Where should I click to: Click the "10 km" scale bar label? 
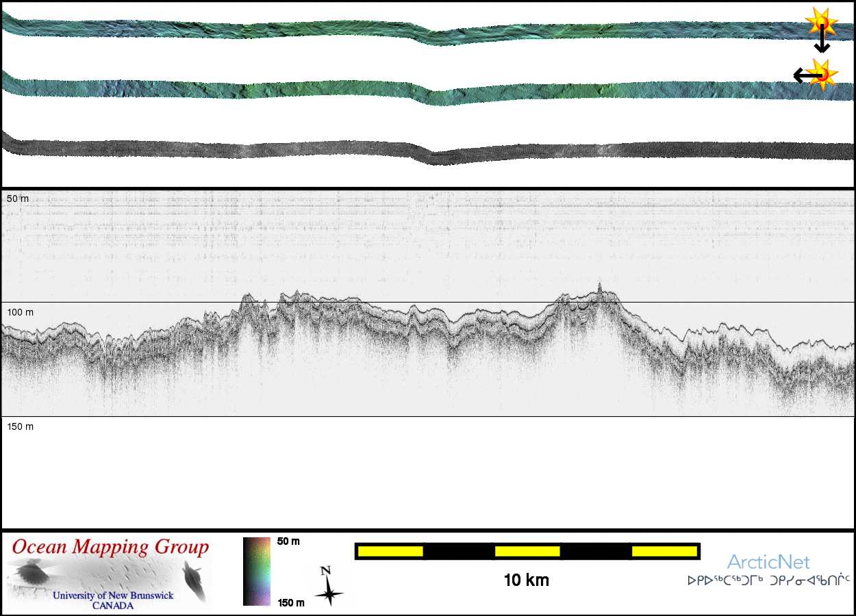(x=526, y=580)
